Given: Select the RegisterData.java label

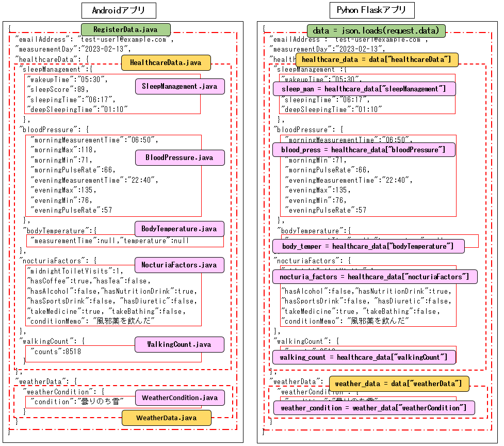Looking at the screenshot, I should tap(126, 29).
